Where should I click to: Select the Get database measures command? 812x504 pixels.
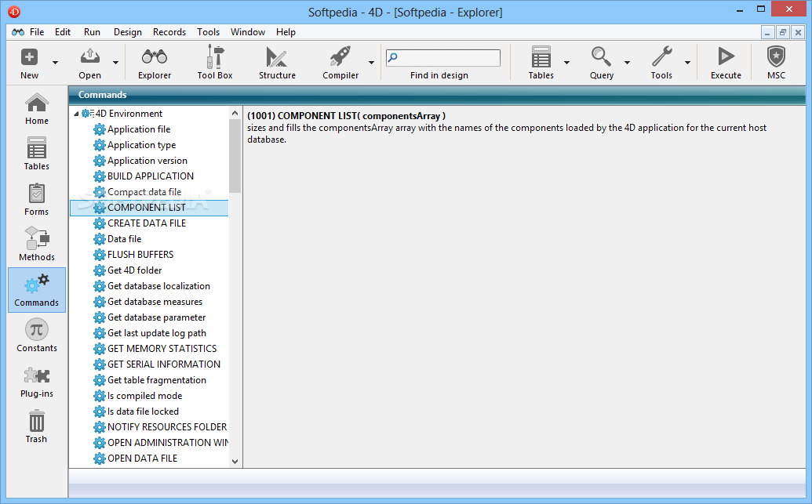click(155, 302)
